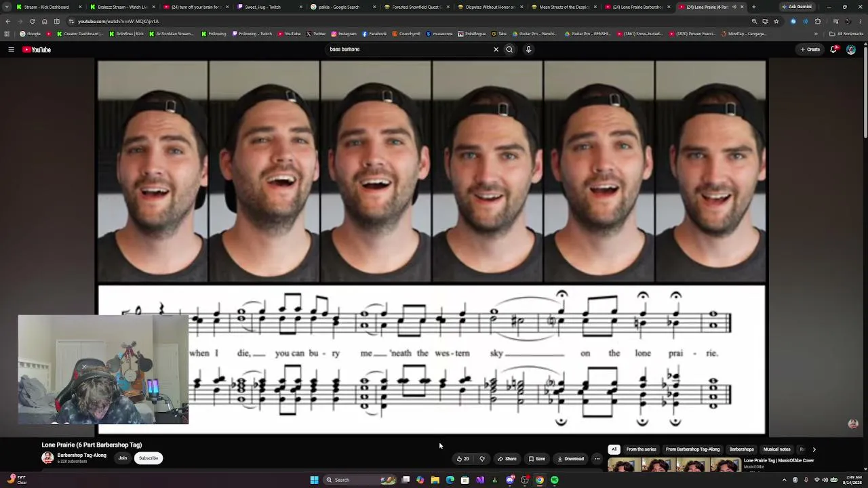
Task: Select the From the series chip
Action: click(641, 449)
